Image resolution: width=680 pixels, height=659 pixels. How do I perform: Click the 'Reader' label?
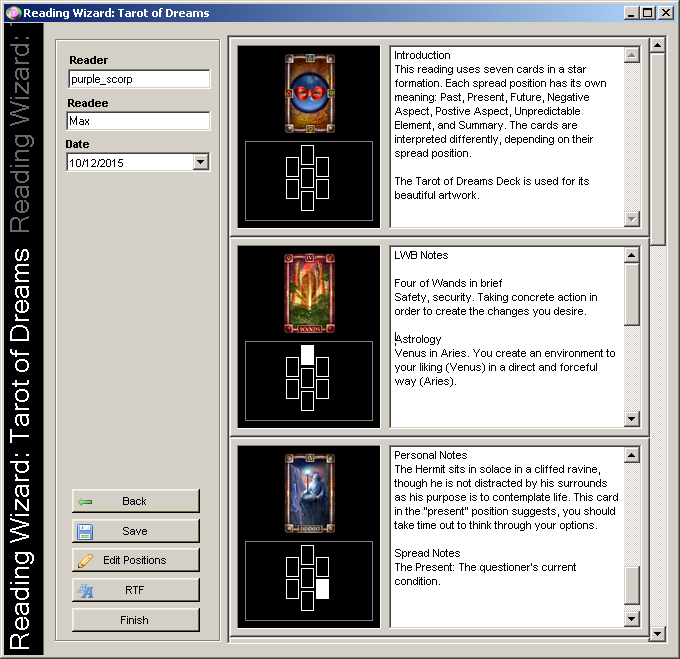(x=88, y=60)
